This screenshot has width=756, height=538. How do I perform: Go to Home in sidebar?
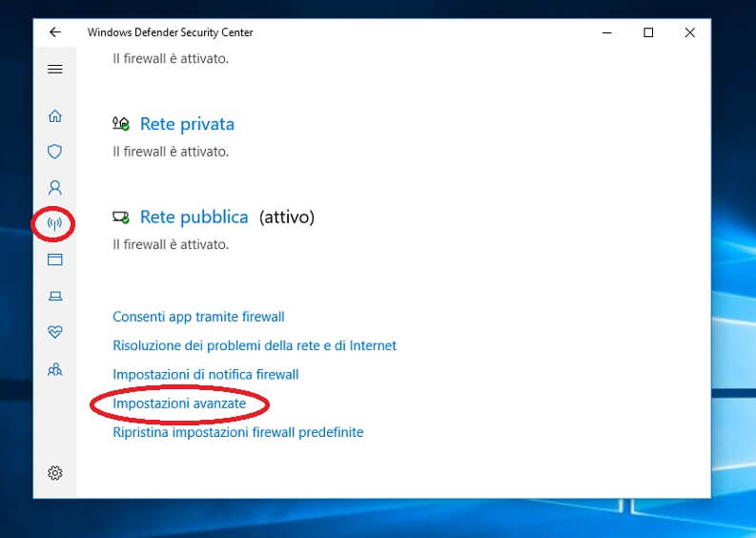[x=55, y=115]
